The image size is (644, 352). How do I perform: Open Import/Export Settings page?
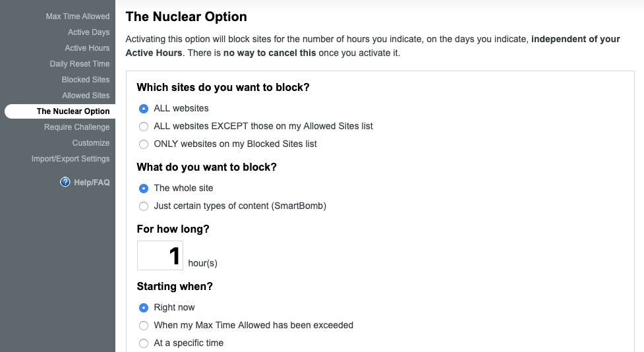tap(71, 159)
